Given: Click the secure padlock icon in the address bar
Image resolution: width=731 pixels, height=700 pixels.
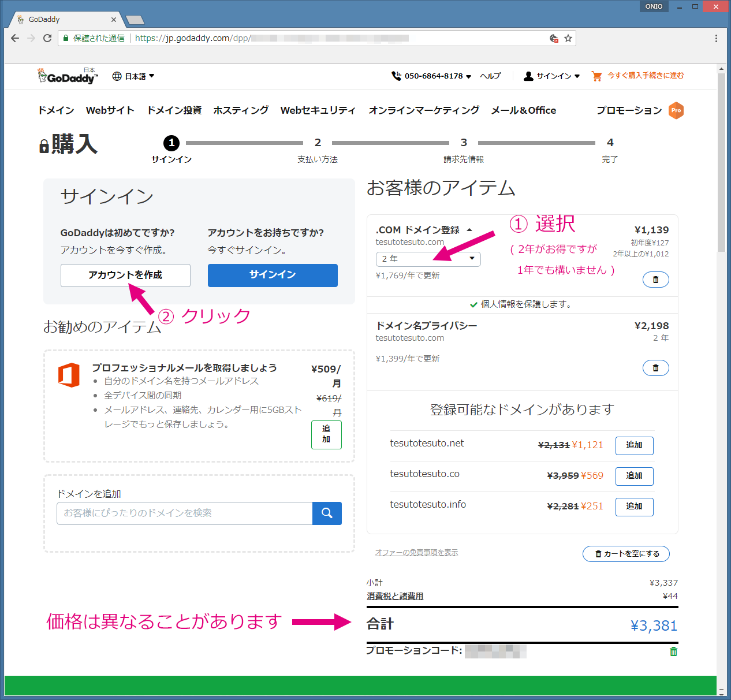Looking at the screenshot, I should [66, 38].
